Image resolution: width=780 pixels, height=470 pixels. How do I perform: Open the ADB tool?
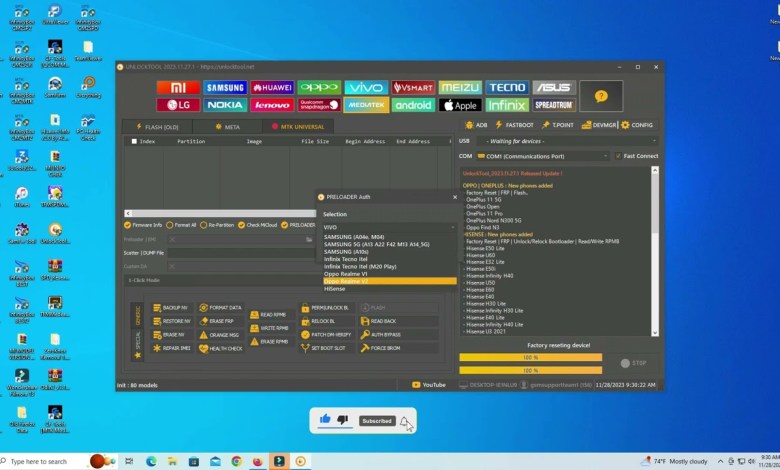click(476, 125)
